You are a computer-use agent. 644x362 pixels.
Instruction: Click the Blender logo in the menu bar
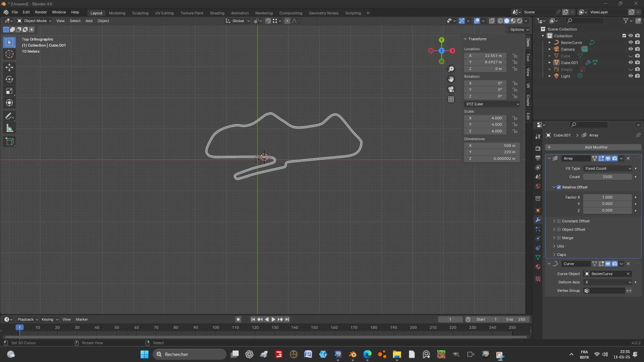[x=6, y=12]
